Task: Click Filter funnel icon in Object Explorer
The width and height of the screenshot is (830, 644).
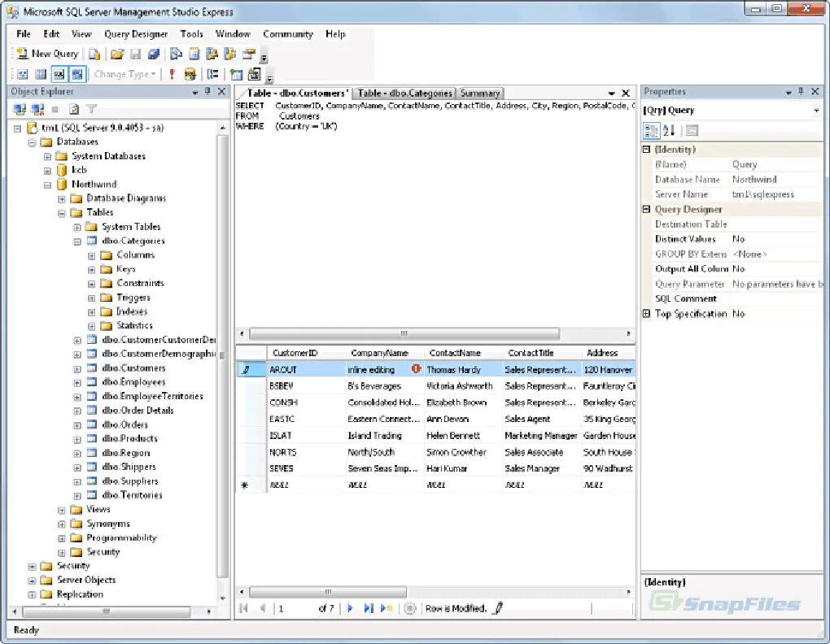Action: coord(92,110)
